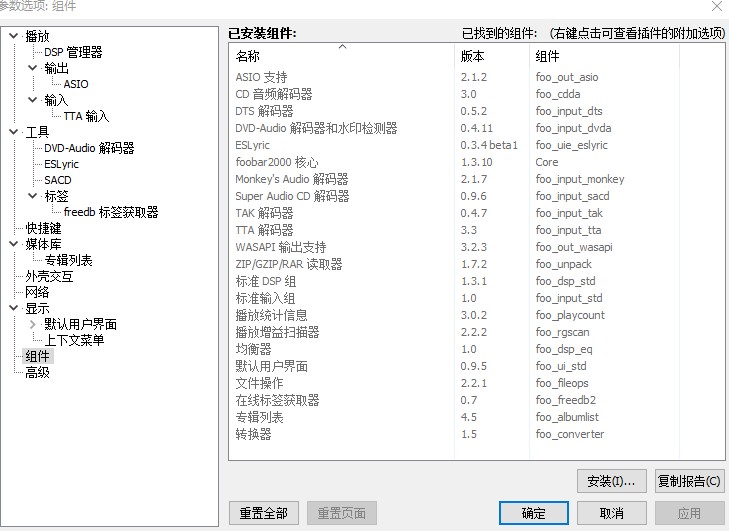Screen dimensions: 729x531
Task: Sort by the 组件 column header
Action: tap(604, 56)
